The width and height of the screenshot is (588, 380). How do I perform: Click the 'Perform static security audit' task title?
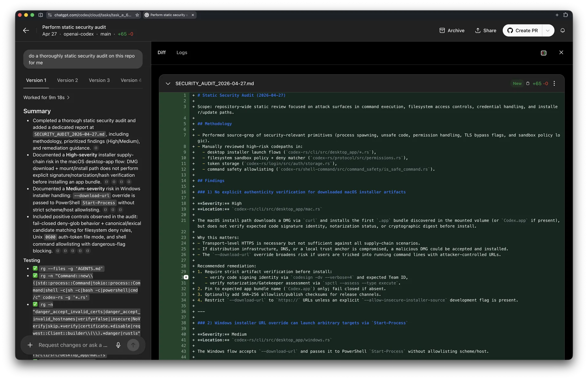coord(74,27)
